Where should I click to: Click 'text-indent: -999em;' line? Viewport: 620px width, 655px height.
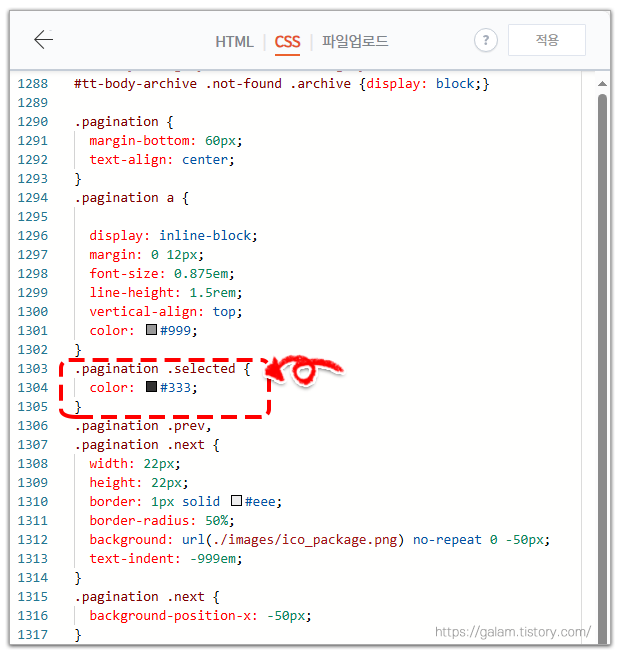165,559
